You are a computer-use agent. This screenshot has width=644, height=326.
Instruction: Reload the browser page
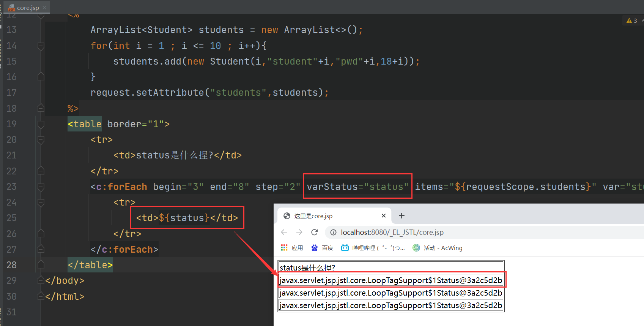314,232
